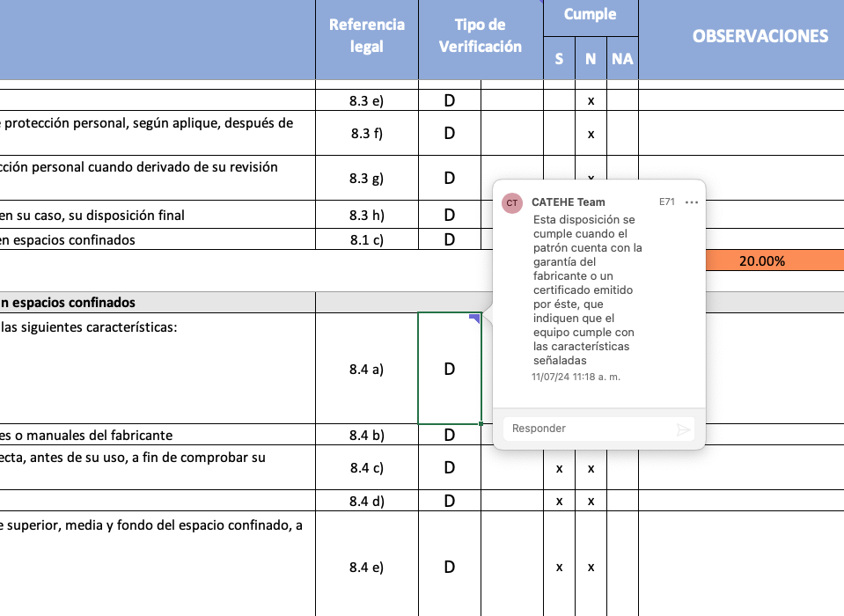Select the 'S' column header under Cumple
The image size is (844, 616).
[x=559, y=59]
